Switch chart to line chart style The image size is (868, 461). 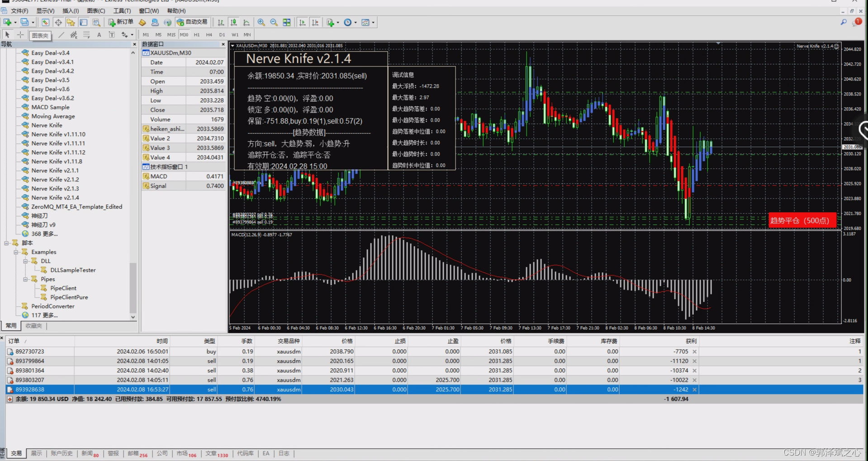click(246, 22)
